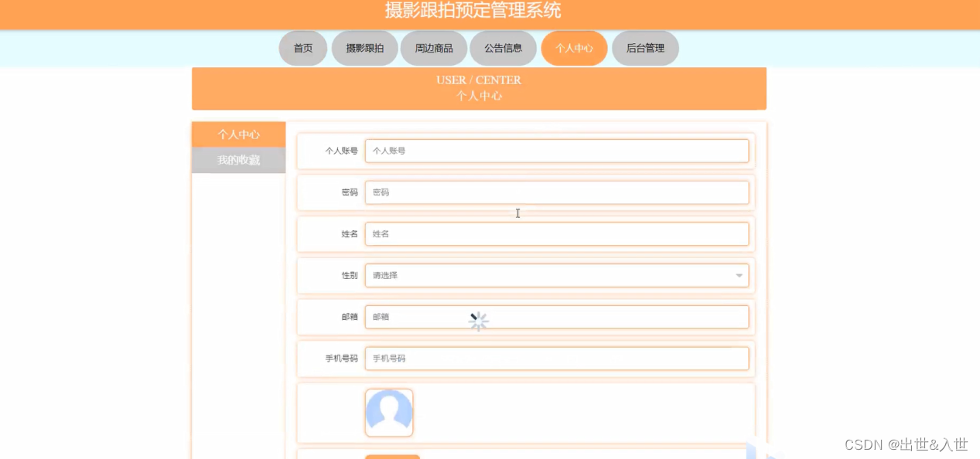Click the 个人账号 field label
The height and width of the screenshot is (459, 980).
(x=341, y=151)
